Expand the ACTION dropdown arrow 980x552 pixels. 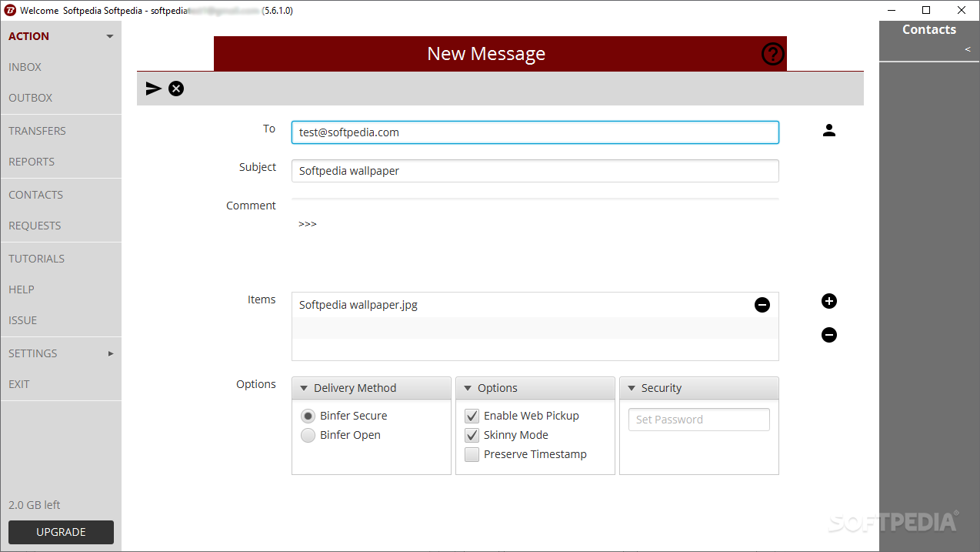[x=109, y=36]
